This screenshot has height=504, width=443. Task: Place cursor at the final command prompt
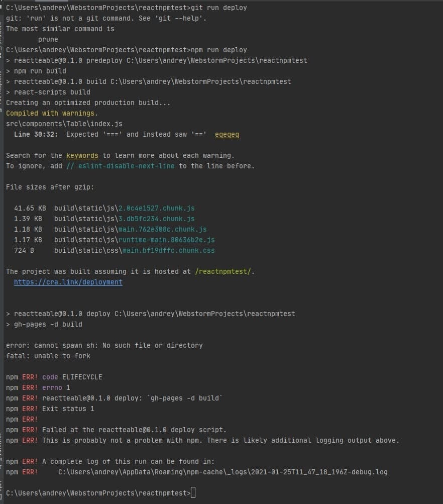pos(193,493)
